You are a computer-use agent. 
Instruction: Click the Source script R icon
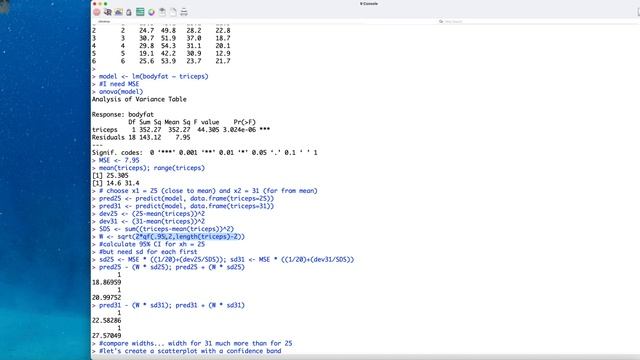tap(108, 12)
